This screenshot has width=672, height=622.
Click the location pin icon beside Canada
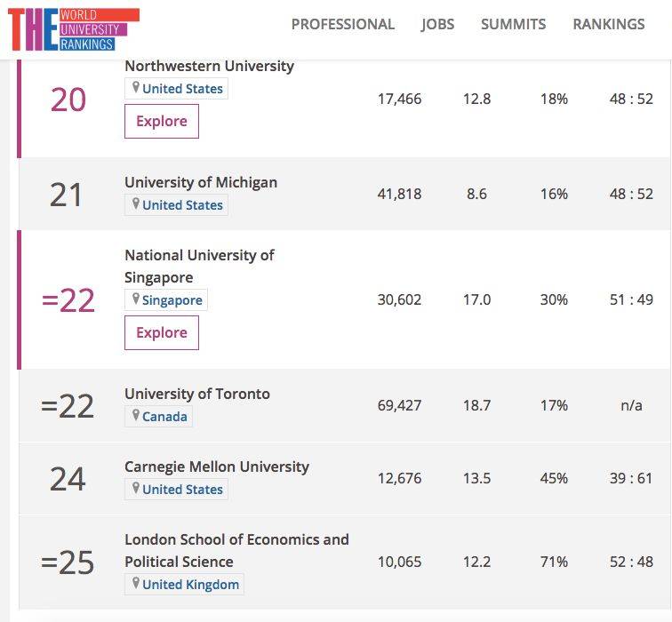[136, 416]
